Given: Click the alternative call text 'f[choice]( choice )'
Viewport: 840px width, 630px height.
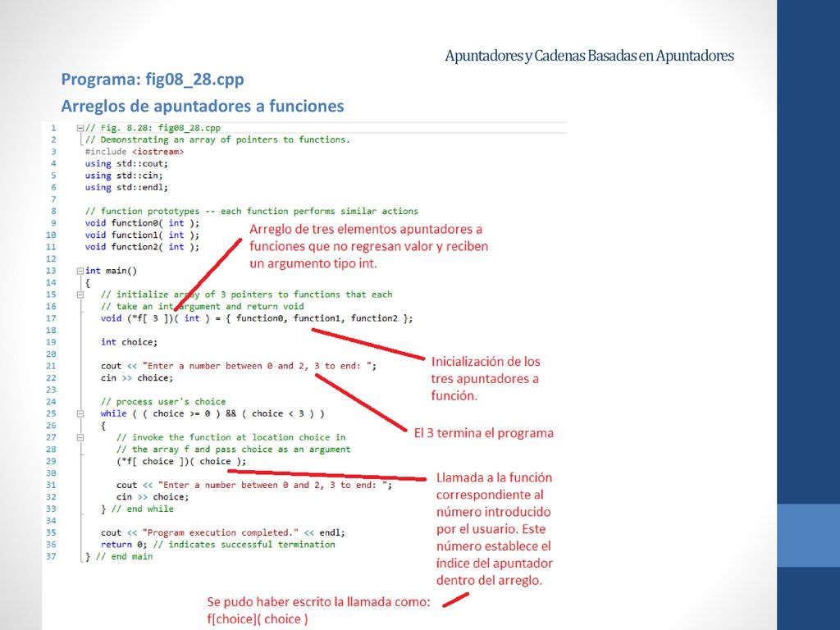Looking at the screenshot, I should [x=258, y=619].
